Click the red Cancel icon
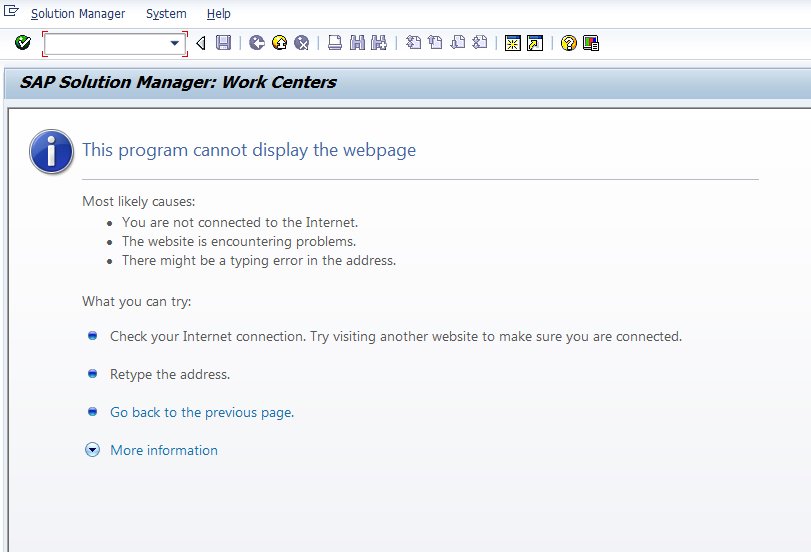 click(302, 43)
